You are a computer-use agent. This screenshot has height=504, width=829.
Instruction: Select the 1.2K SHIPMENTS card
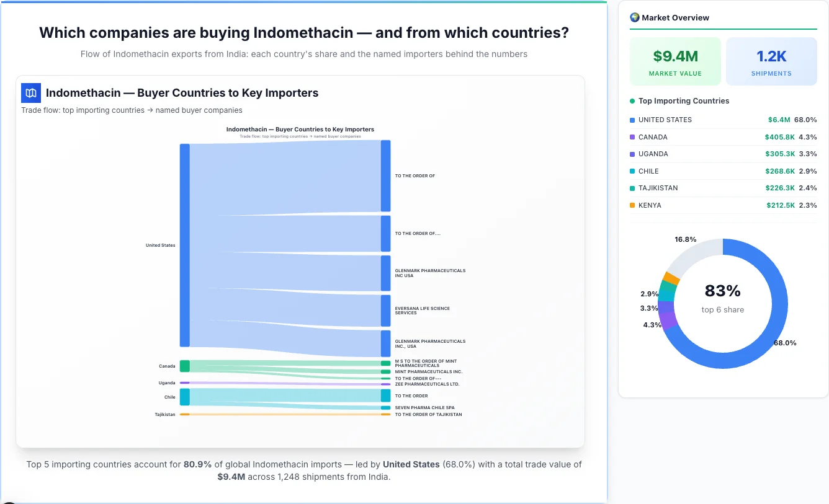pos(771,61)
